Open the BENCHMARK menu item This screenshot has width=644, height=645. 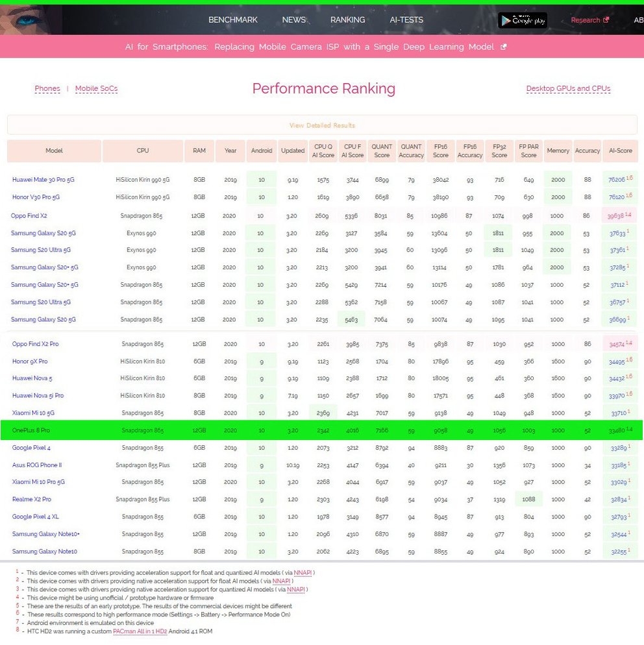pyautogui.click(x=233, y=19)
